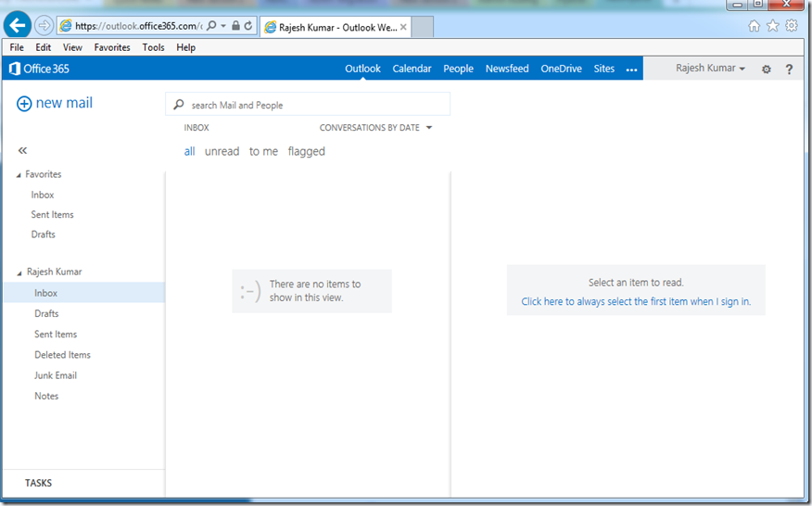
Task: Go to Calendar
Action: pyautogui.click(x=412, y=69)
